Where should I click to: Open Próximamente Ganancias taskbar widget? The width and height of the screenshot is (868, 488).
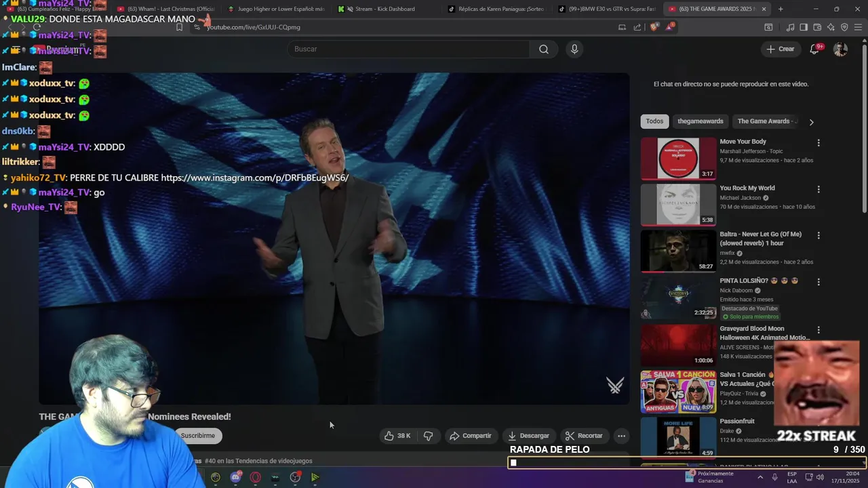709,477
